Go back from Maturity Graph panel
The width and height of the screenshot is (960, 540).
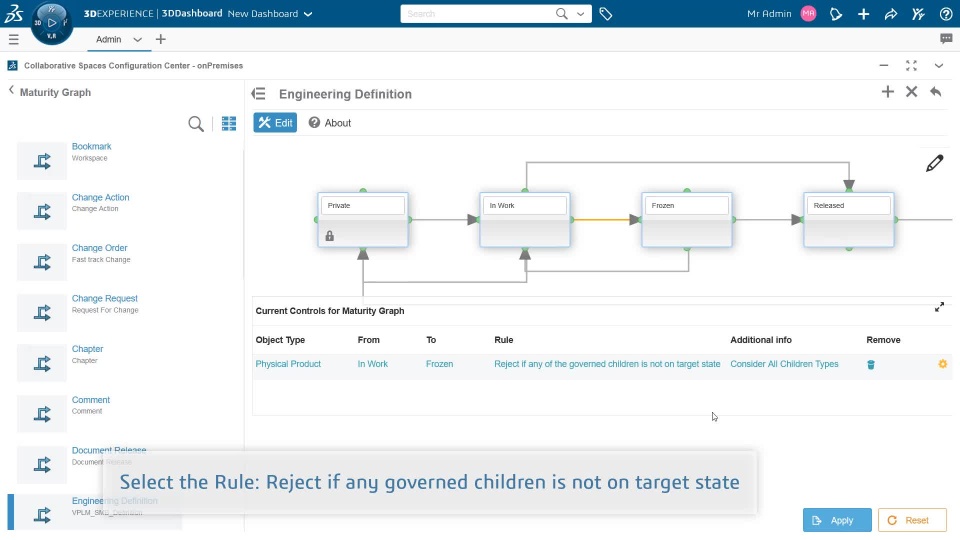click(11, 91)
